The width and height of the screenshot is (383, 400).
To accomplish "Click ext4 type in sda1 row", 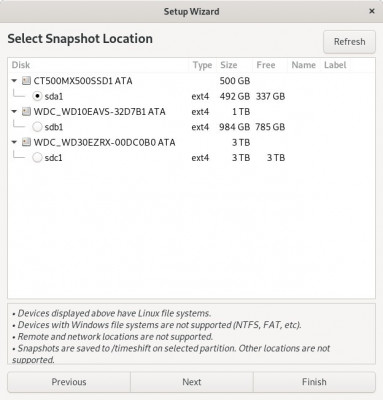I will [x=200, y=97].
